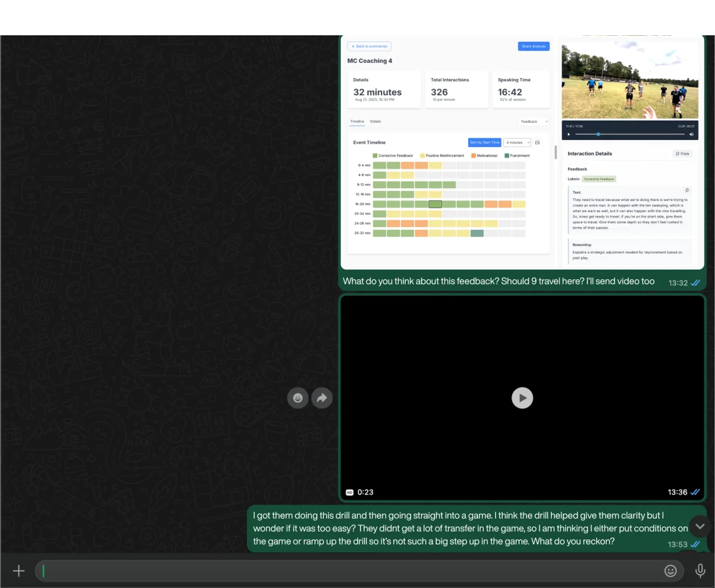Viewport: 715px width, 588px height.
Task: Jump to latest messages with the chevron button
Action: click(x=700, y=526)
